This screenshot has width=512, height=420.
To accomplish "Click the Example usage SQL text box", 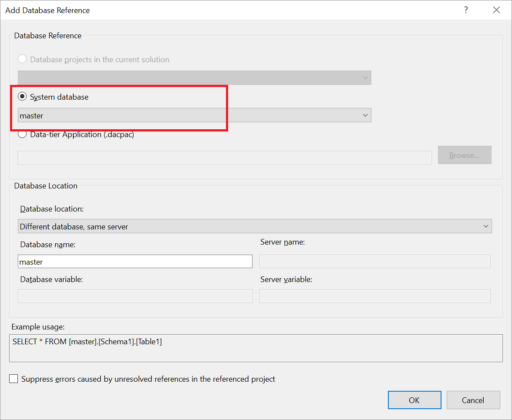I will [x=256, y=348].
